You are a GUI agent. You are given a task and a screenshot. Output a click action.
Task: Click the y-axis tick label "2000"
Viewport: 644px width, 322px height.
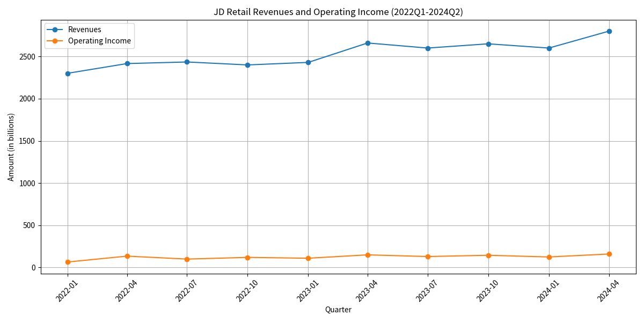27,99
